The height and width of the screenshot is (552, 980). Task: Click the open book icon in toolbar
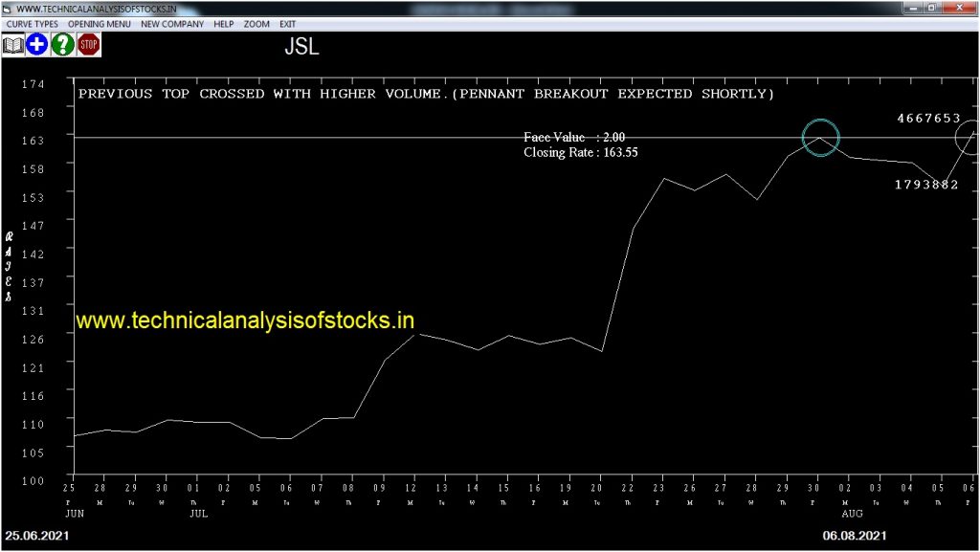pos(13,44)
